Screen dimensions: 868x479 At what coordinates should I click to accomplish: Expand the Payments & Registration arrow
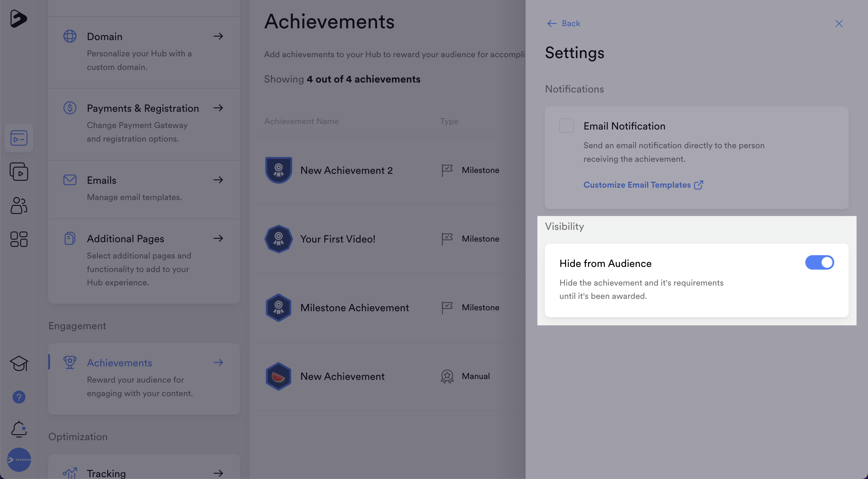point(218,108)
